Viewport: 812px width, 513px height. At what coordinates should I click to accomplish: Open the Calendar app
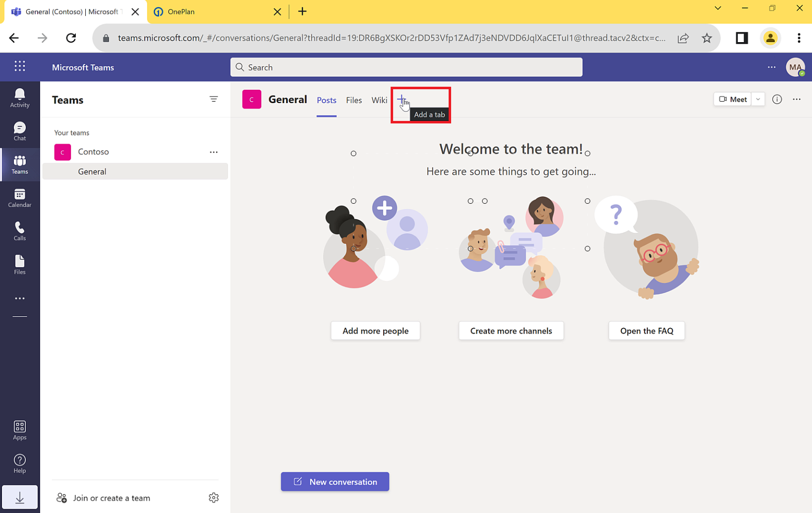(x=20, y=198)
